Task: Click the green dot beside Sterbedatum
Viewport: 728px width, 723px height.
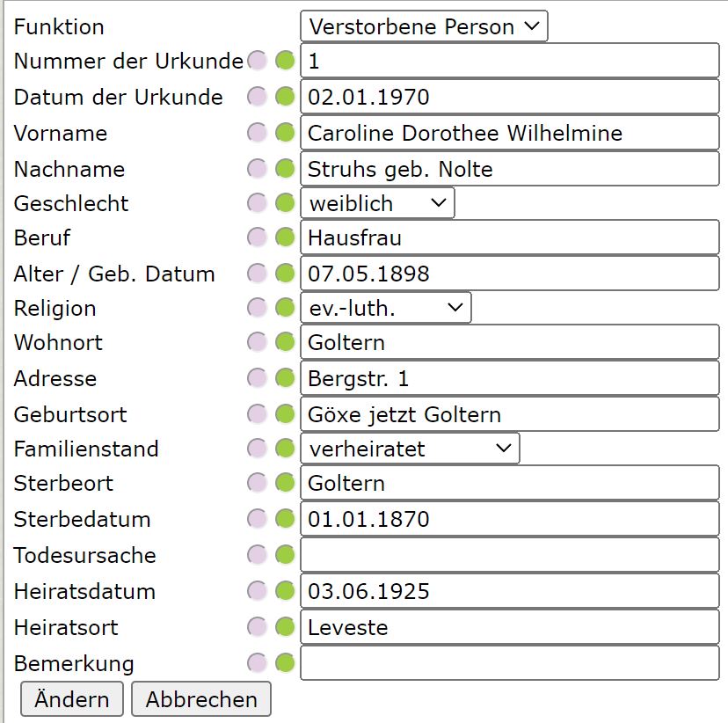Action: tap(285, 519)
